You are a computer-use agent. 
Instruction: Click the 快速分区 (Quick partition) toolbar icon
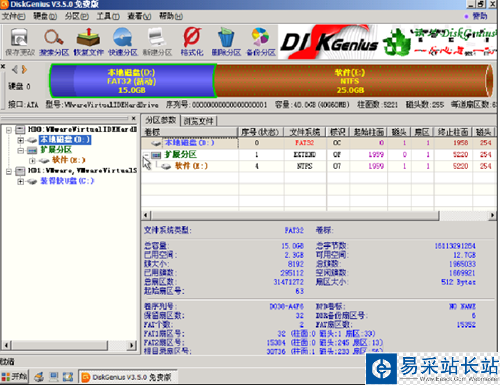(123, 41)
